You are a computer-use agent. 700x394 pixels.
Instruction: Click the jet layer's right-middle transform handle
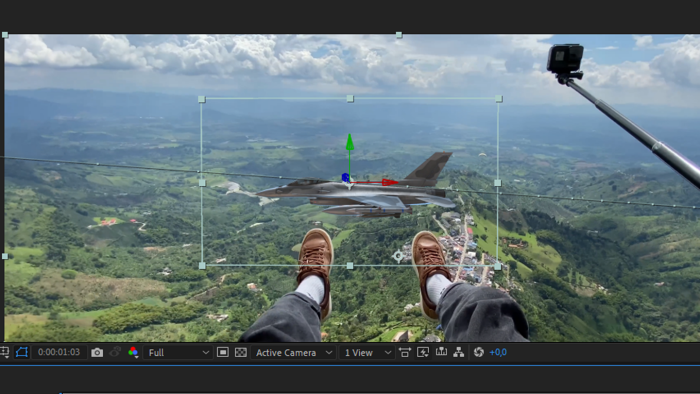[x=498, y=182]
